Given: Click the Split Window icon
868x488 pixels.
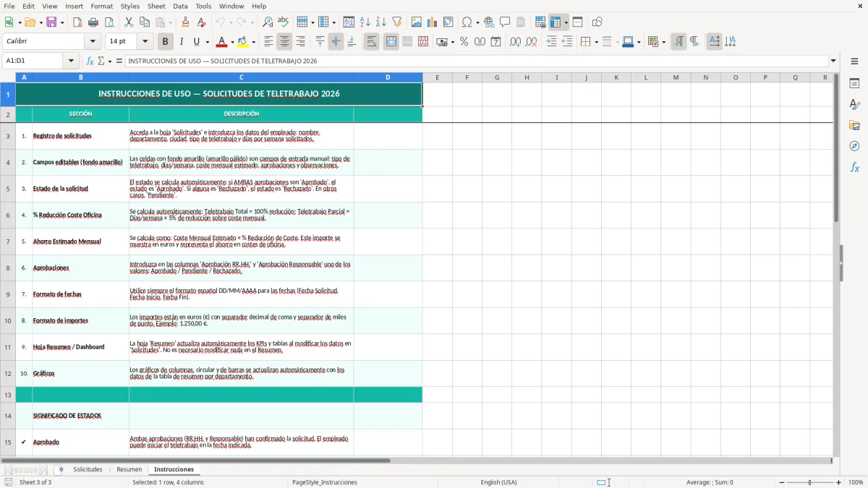Looking at the screenshot, I should click(x=577, y=22).
